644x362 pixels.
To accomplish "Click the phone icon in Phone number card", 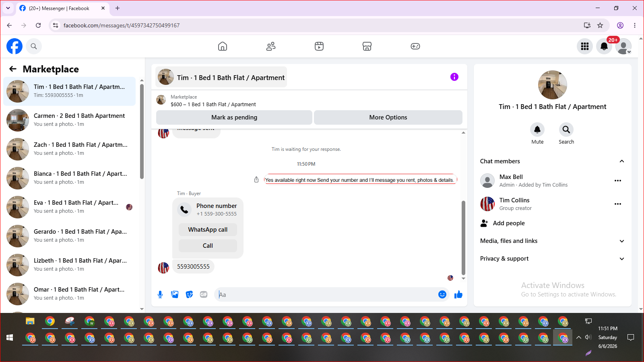I will pos(184,209).
